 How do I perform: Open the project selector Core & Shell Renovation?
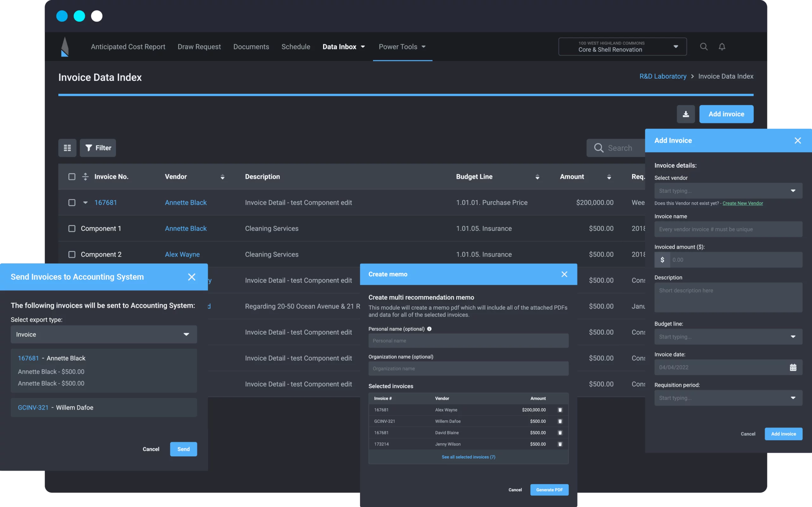(622, 47)
